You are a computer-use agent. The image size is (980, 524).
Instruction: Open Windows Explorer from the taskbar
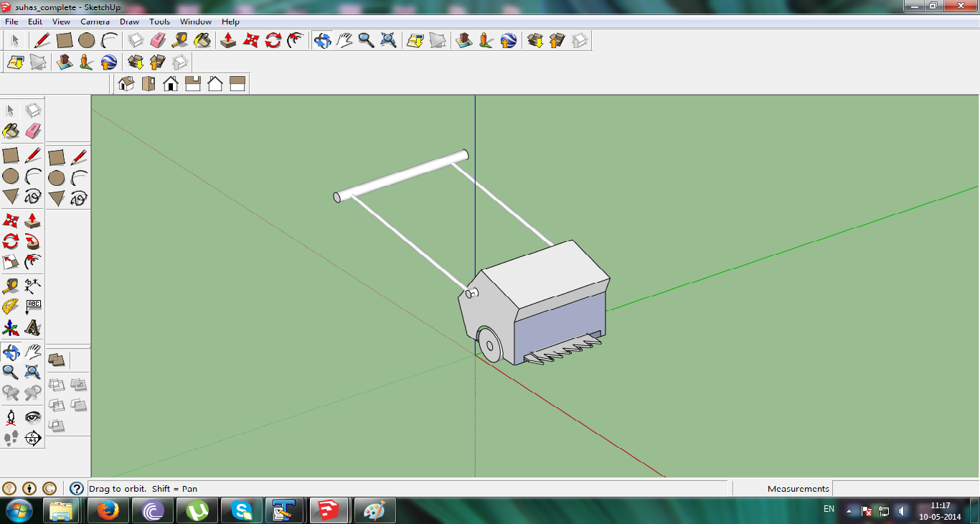[x=62, y=510]
